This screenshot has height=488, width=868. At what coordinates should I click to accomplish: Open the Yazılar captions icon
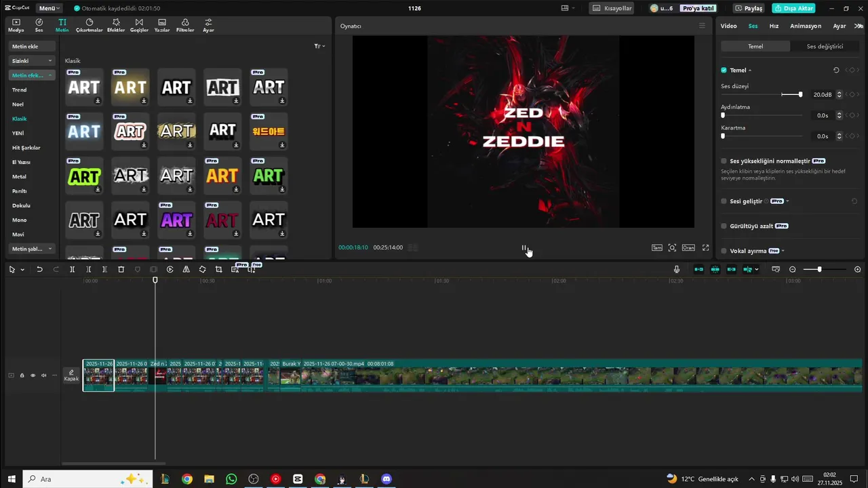[x=162, y=26]
